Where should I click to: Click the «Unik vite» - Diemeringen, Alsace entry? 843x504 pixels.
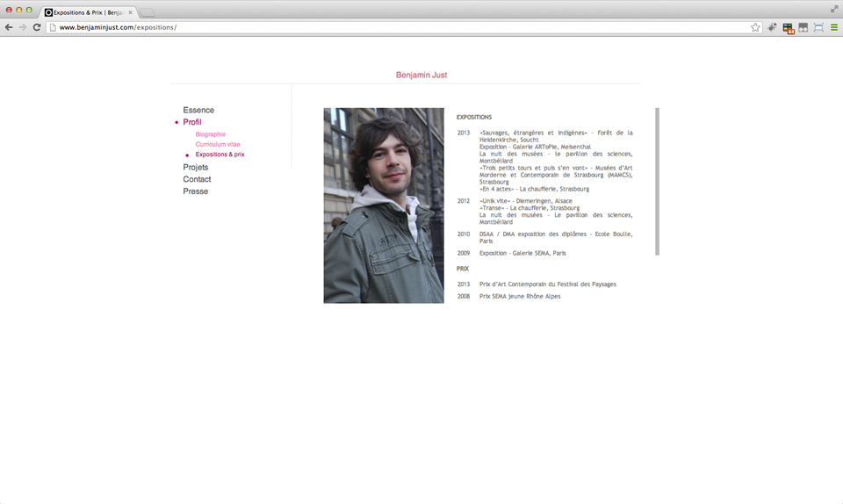[526, 201]
